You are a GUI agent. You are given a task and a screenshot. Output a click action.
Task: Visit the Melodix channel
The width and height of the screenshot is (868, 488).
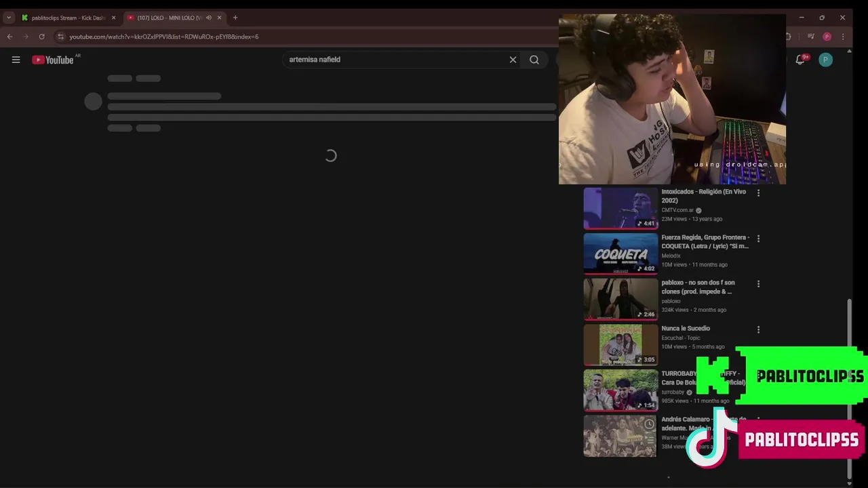(671, 256)
